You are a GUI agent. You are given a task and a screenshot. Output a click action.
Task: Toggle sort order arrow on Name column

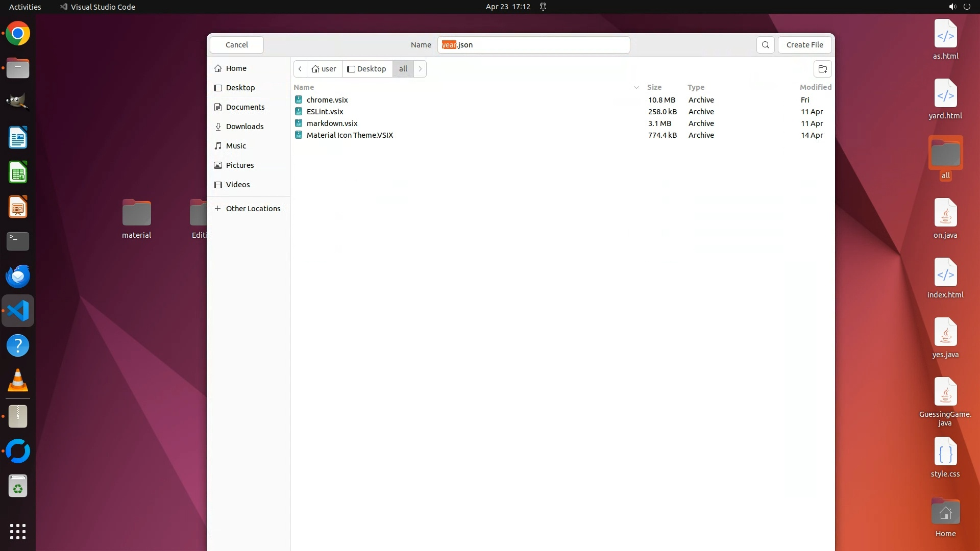point(636,87)
